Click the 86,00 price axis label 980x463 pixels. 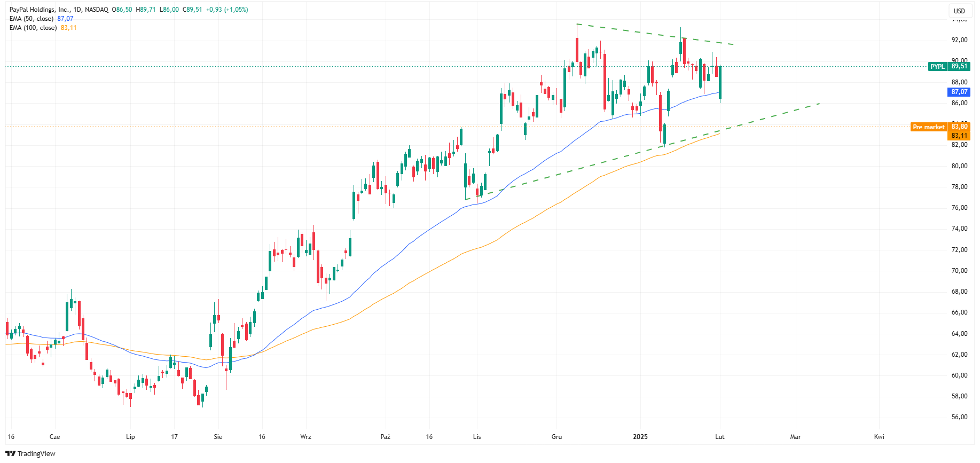[959, 103]
